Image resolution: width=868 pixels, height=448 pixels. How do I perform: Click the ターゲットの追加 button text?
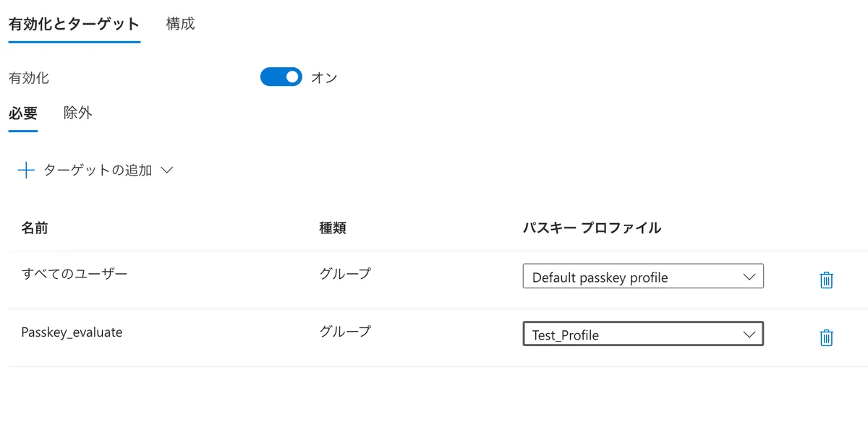(98, 171)
